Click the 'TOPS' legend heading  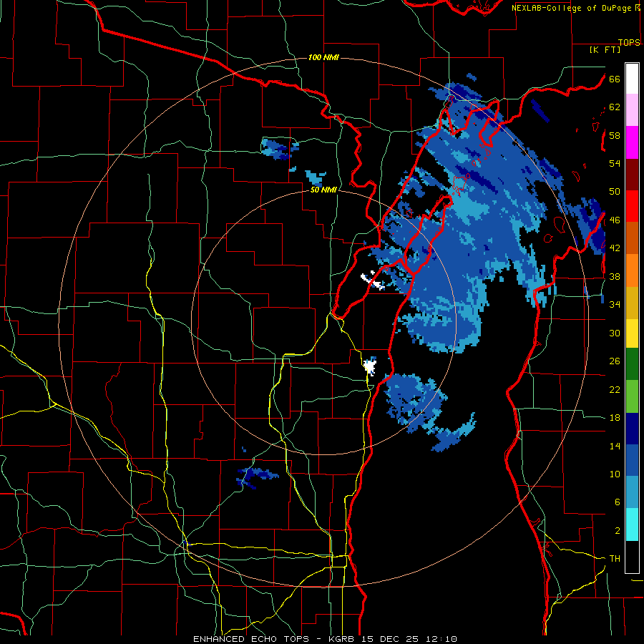tap(629, 42)
